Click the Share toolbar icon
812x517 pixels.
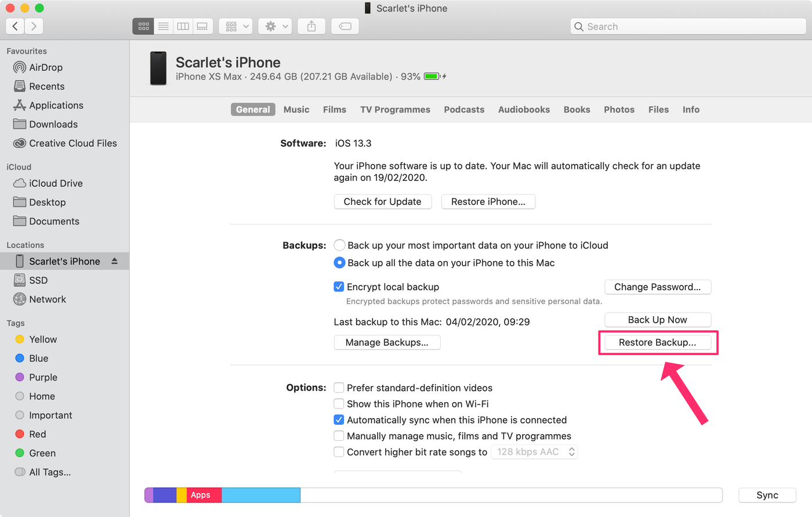(311, 26)
